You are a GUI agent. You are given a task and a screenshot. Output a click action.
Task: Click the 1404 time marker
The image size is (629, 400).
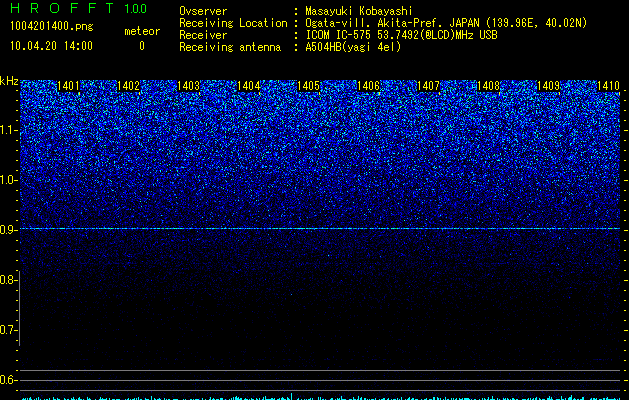[x=248, y=86]
